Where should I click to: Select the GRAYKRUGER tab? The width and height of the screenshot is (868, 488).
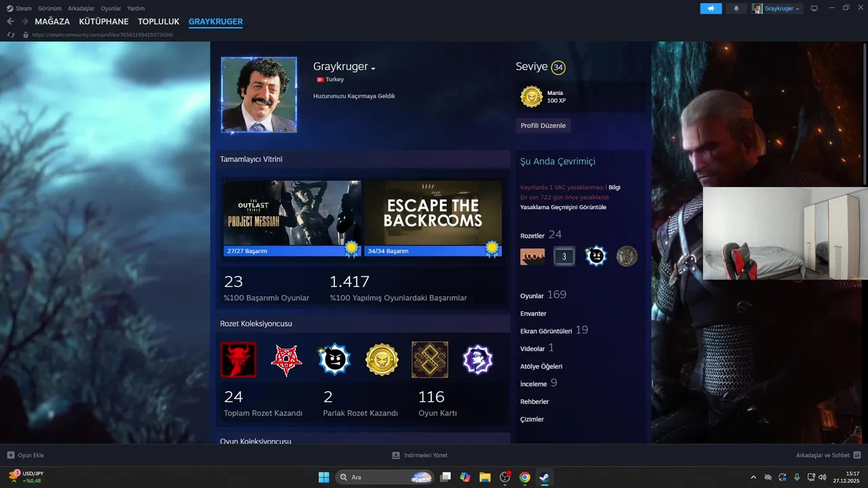(216, 22)
